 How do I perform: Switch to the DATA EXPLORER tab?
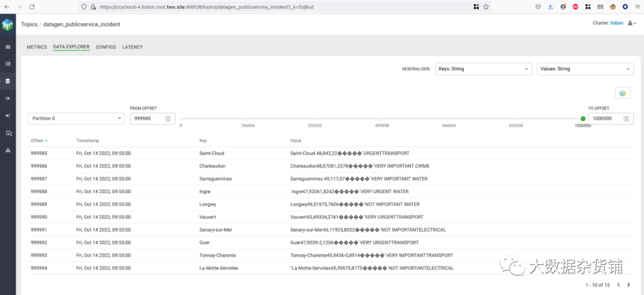point(71,46)
